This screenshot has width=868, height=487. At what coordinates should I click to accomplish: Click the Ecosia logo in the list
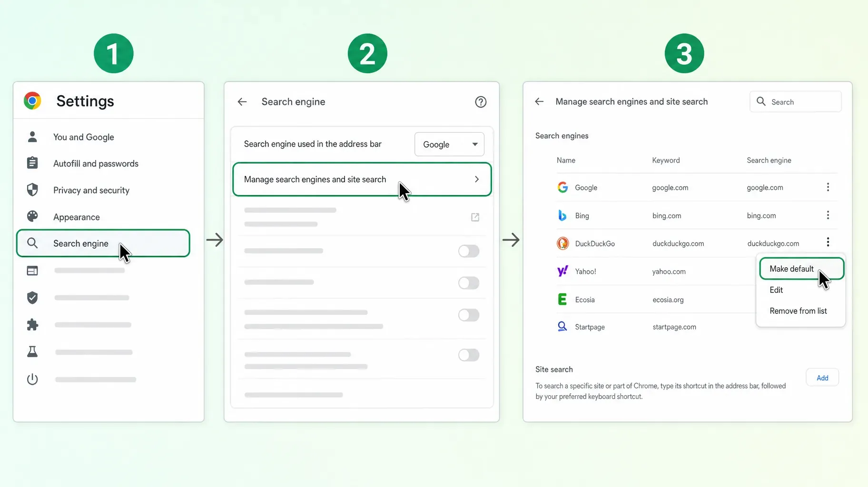coord(562,299)
